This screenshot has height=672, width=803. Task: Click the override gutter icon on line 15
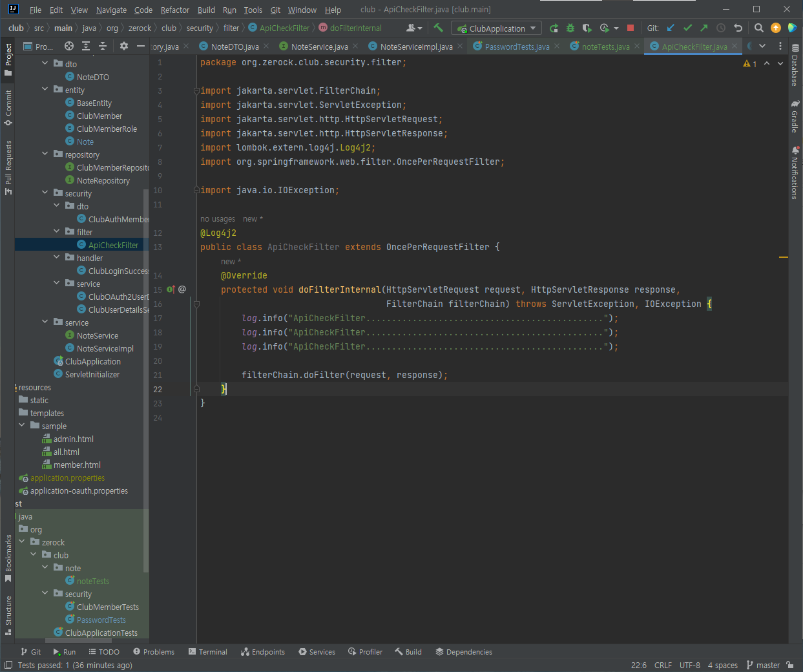click(171, 289)
